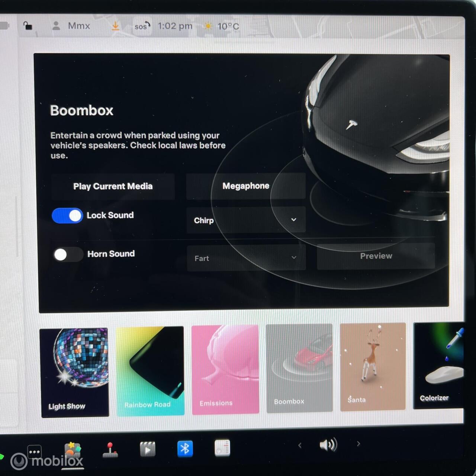Tap the Bluetooth icon in dock
The width and height of the screenshot is (476, 476).
point(185,448)
